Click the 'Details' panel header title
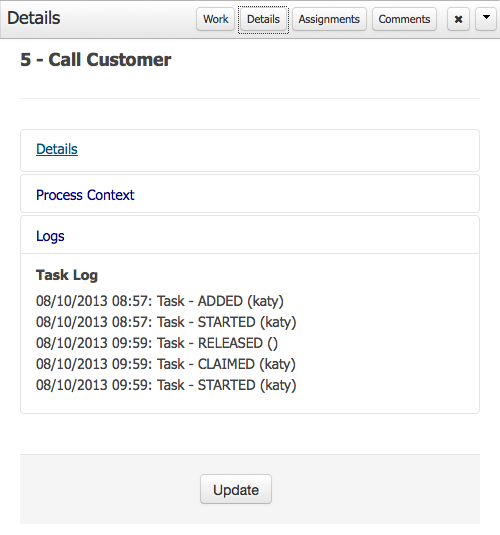Image resolution: width=500 pixels, height=535 pixels. click(x=34, y=18)
